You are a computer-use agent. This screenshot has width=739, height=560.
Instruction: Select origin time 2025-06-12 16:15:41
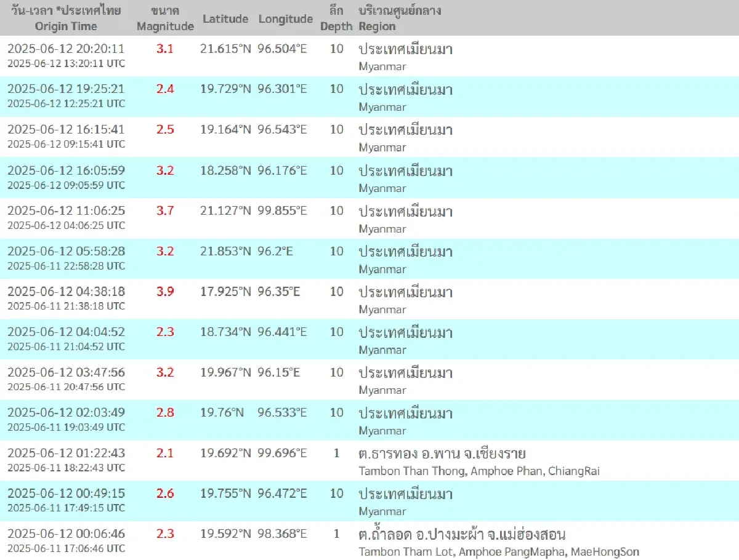tap(66, 130)
